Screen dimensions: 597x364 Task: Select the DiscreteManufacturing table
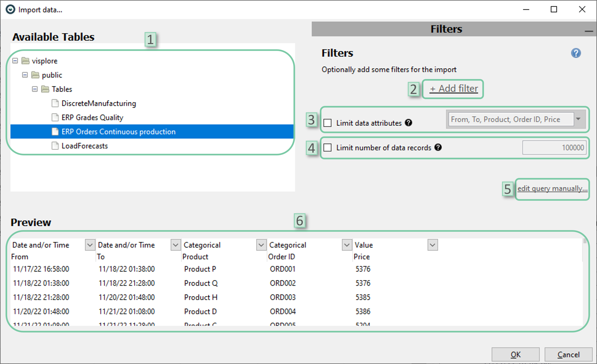click(99, 103)
